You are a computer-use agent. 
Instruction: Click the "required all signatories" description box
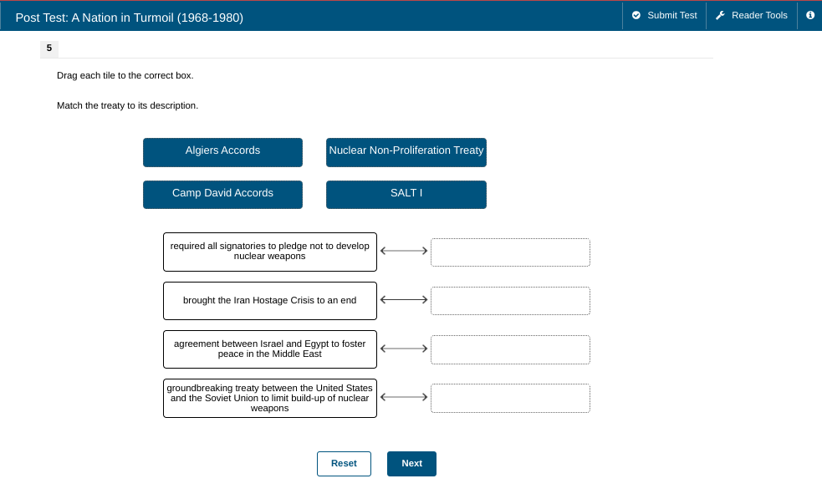(269, 252)
